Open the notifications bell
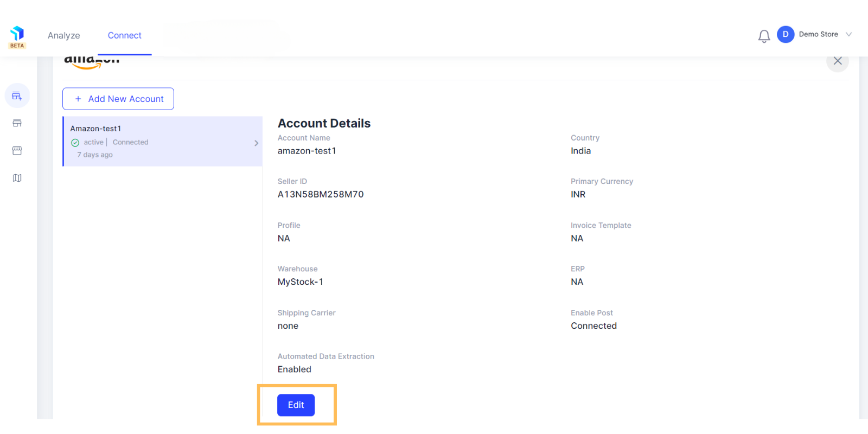 point(764,36)
